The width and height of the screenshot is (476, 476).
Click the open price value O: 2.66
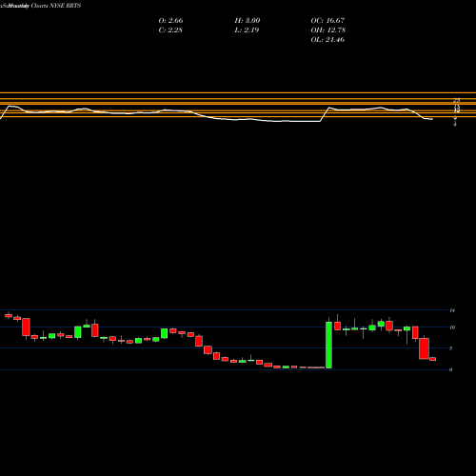tap(170, 21)
